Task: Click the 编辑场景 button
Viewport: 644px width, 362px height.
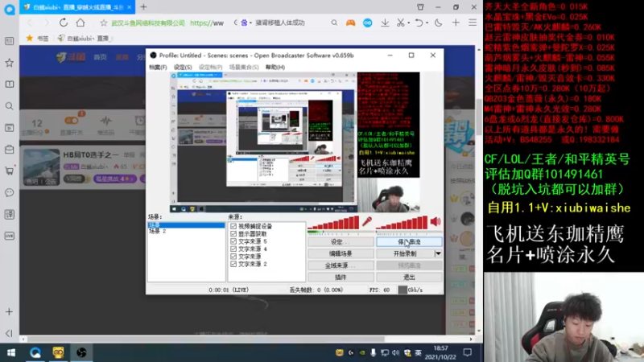Action: coord(341,253)
